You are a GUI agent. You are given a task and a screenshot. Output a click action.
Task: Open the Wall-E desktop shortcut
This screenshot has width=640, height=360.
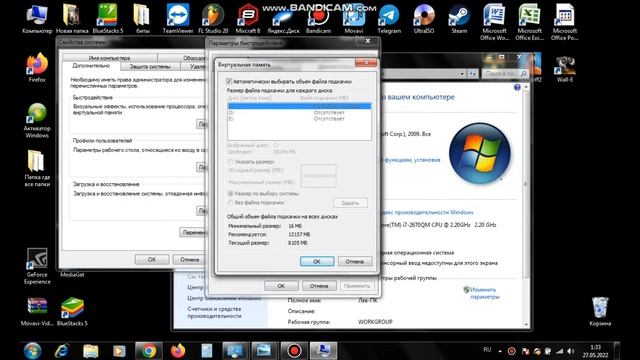(x=565, y=68)
